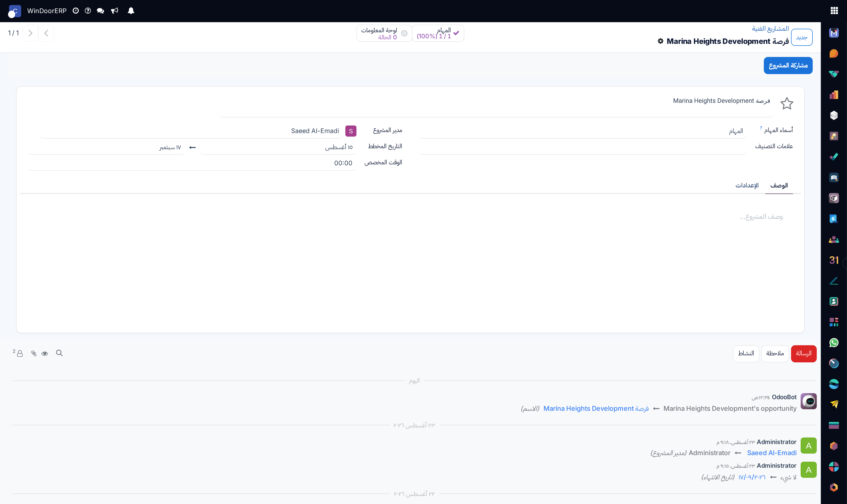The width and height of the screenshot is (847, 504).
Task: Open the open-book app icon
Action: (834, 177)
